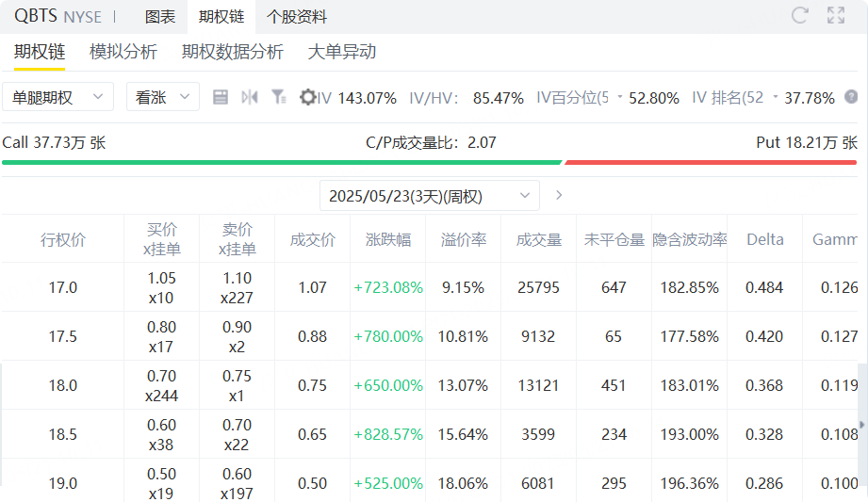868x502 pixels.
Task: Click red Put volume ratio bar
Action: click(711, 162)
